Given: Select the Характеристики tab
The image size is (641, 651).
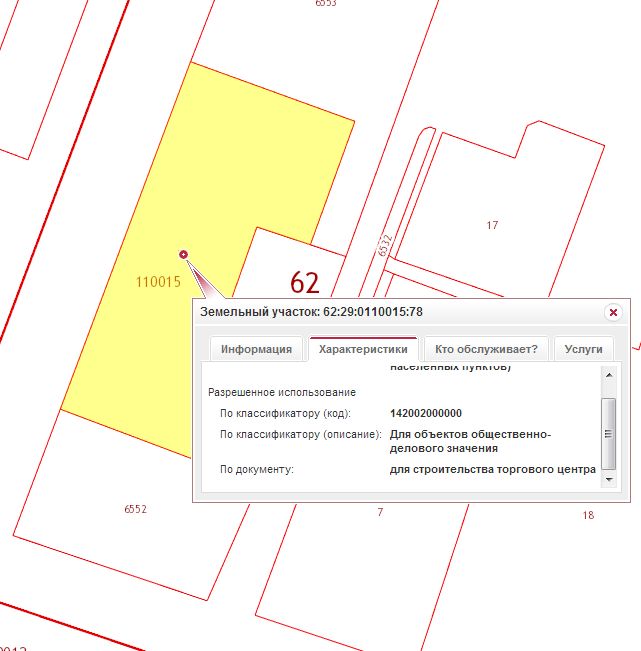Looking at the screenshot, I should (363, 349).
